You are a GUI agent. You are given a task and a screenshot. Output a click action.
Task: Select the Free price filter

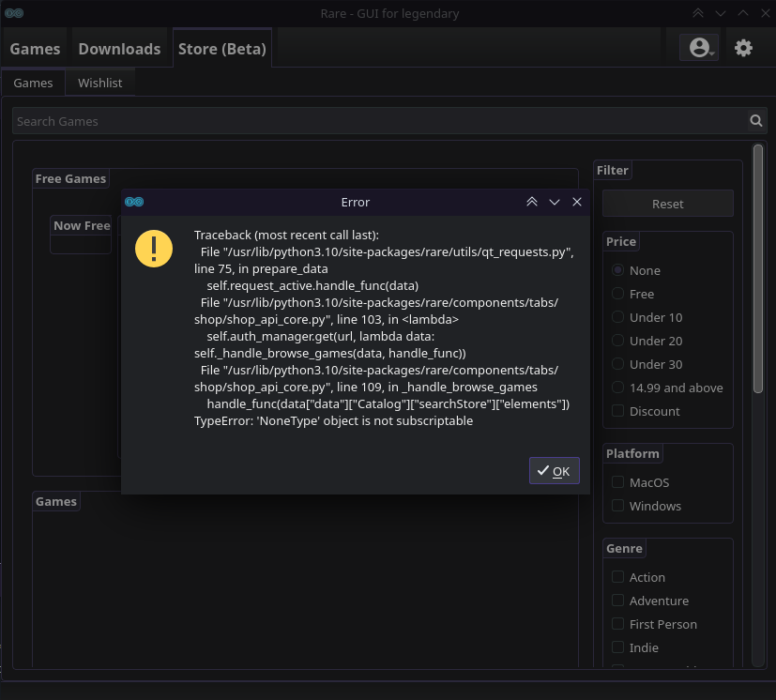tap(617, 294)
